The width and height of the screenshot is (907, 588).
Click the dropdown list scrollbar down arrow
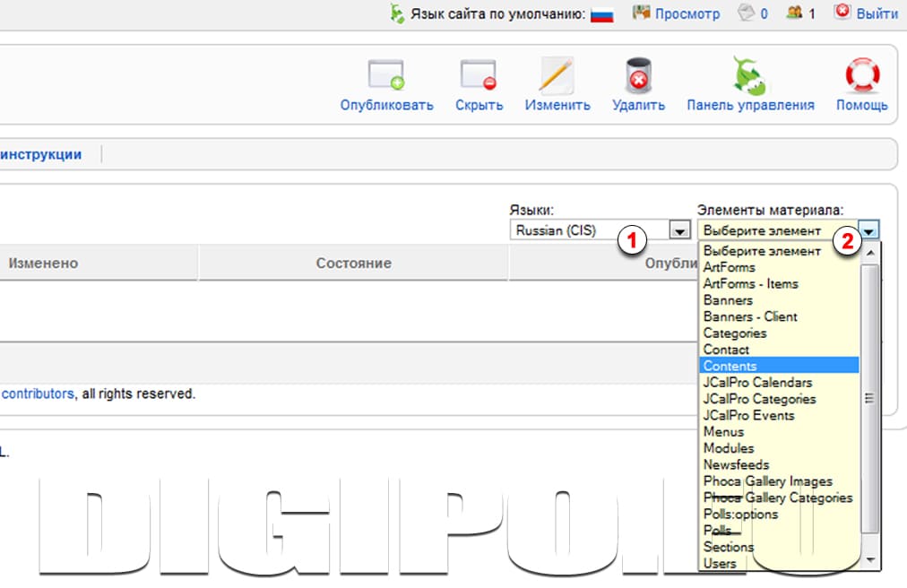point(868,559)
